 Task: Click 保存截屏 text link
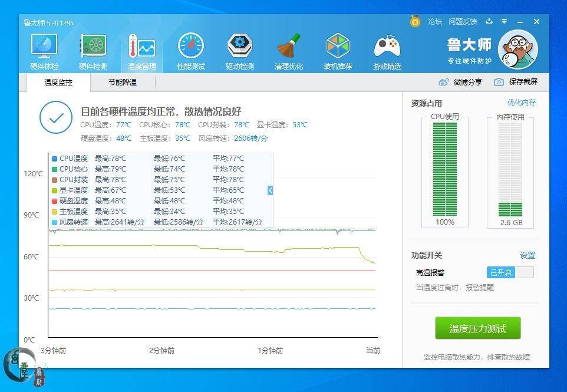click(523, 82)
